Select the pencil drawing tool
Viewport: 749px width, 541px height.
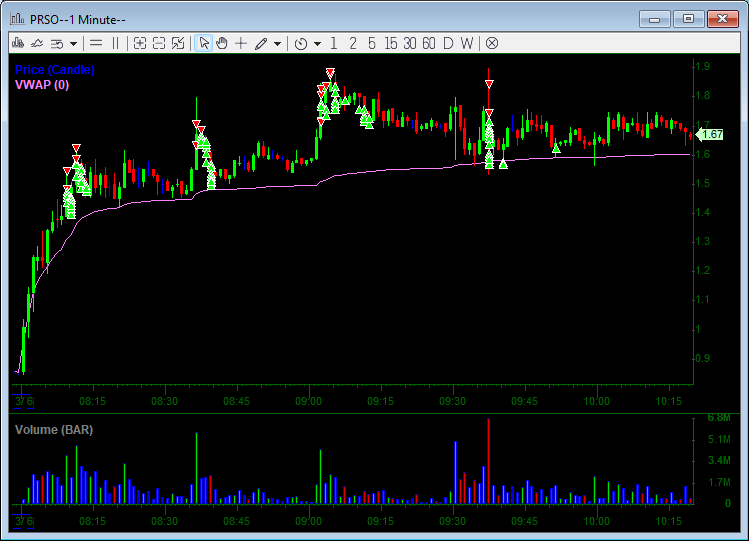click(x=261, y=43)
